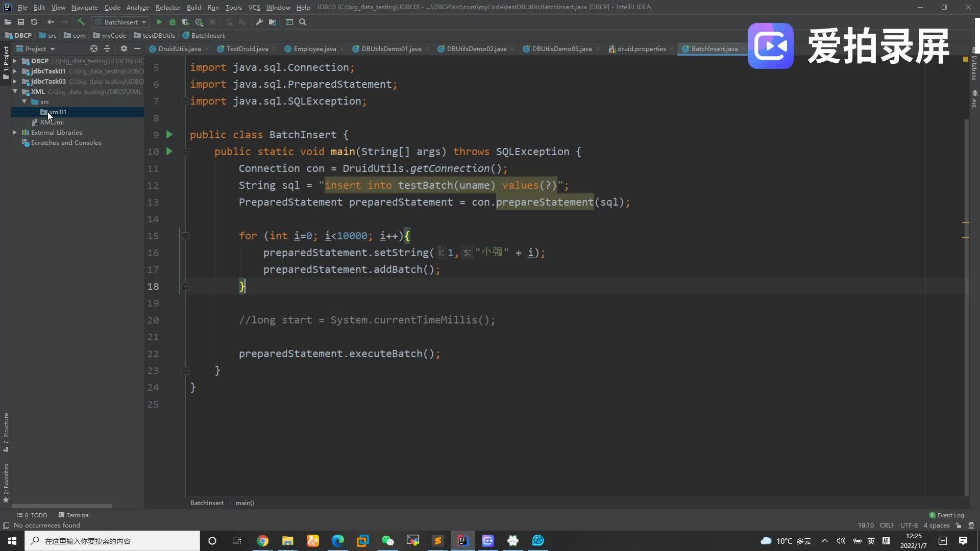
Task: Fold the imports block at line 7
Action: [185, 101]
